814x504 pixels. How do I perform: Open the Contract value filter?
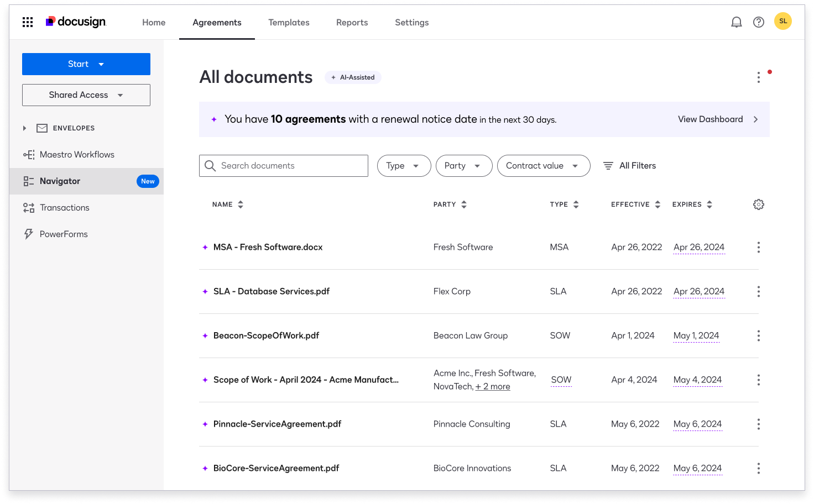pos(543,165)
